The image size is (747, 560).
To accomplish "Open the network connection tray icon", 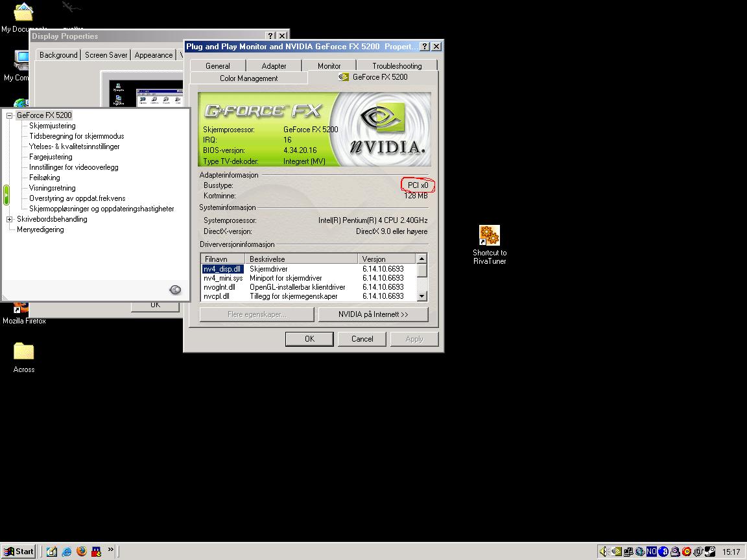I will pos(628,552).
